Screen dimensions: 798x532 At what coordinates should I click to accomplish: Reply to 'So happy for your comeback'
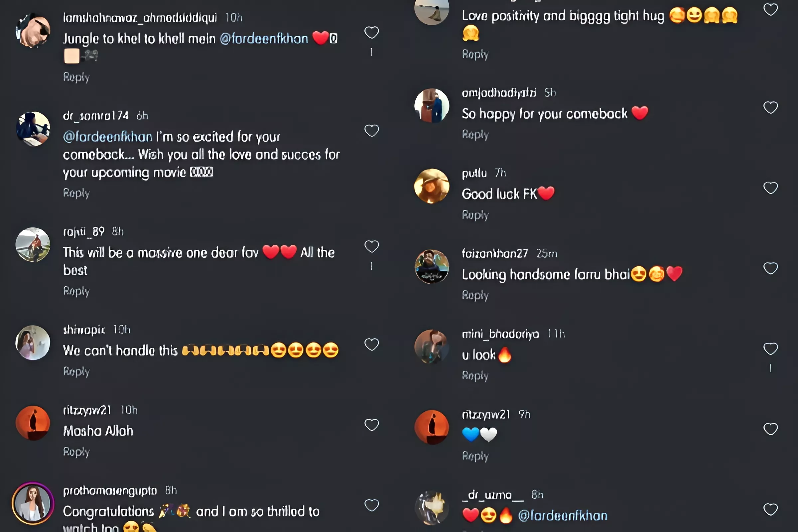click(x=475, y=135)
